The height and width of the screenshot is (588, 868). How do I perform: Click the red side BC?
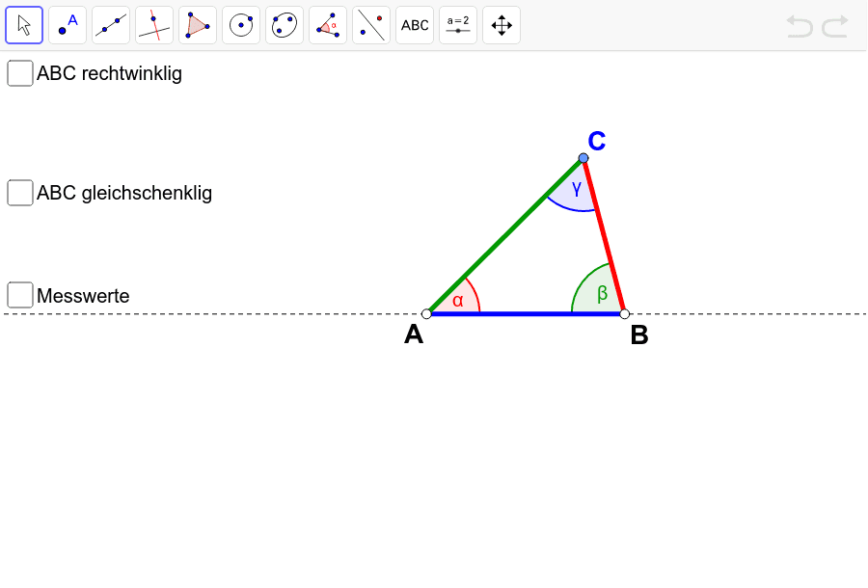tap(604, 236)
